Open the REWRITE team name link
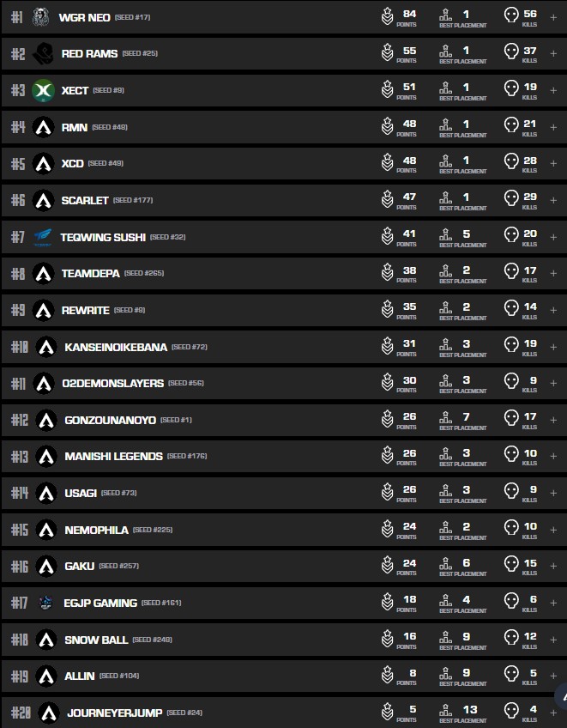The image size is (567, 728). (x=85, y=310)
